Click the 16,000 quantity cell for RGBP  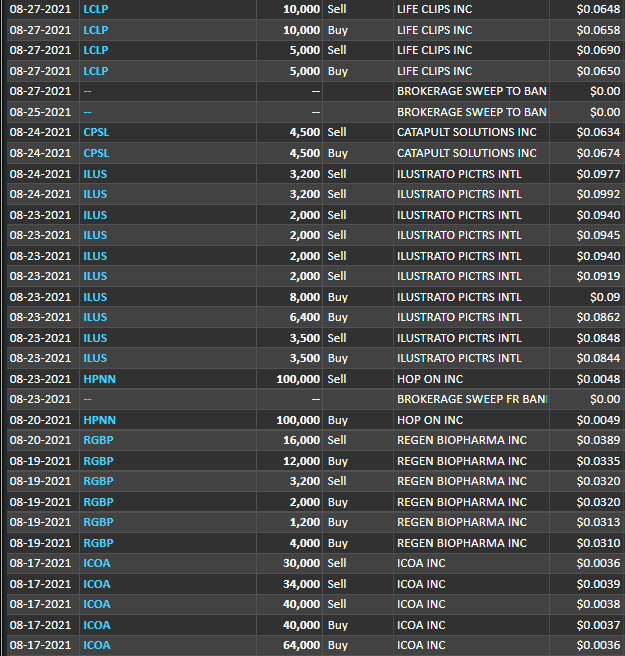coord(302,440)
